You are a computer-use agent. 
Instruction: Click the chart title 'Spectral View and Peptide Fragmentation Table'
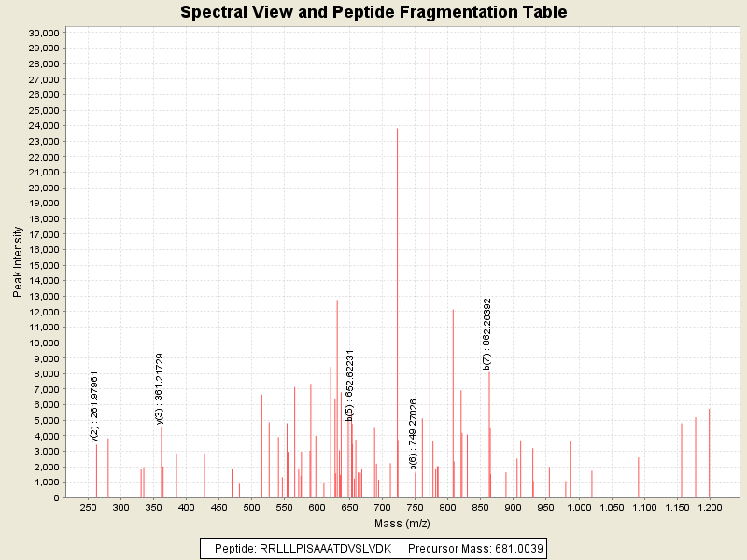(x=373, y=12)
